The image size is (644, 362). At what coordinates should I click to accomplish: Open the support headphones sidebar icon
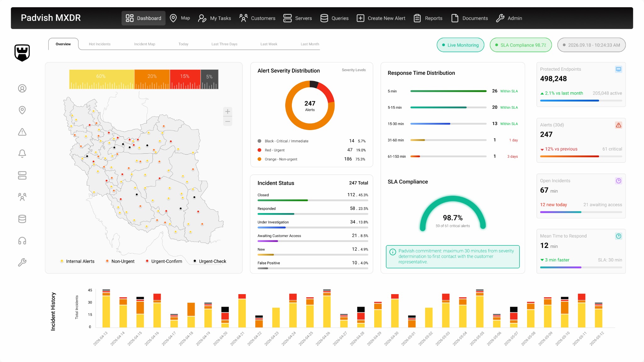coord(22,241)
